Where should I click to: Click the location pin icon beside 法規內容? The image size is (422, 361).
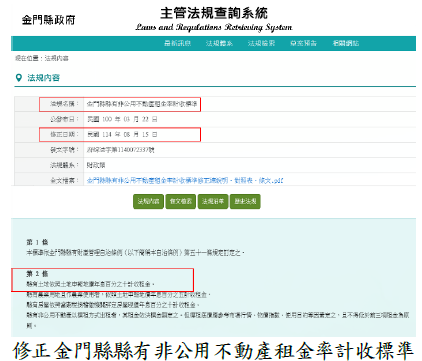19,78
